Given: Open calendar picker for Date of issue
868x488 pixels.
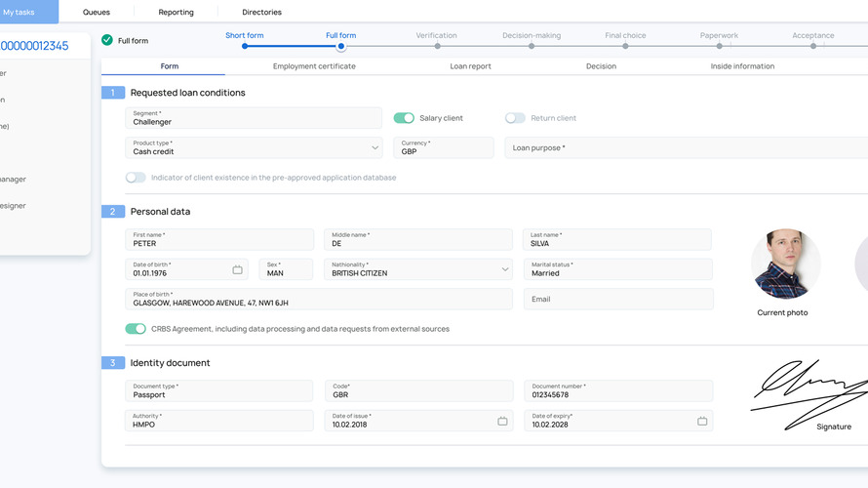Looking at the screenshot, I should coord(502,421).
